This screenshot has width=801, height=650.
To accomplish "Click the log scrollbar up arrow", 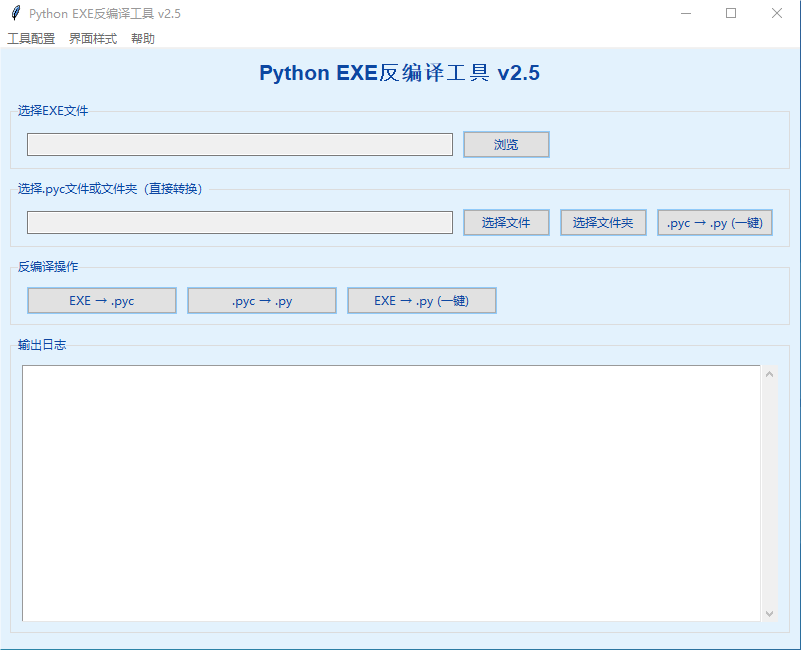I will click(769, 375).
